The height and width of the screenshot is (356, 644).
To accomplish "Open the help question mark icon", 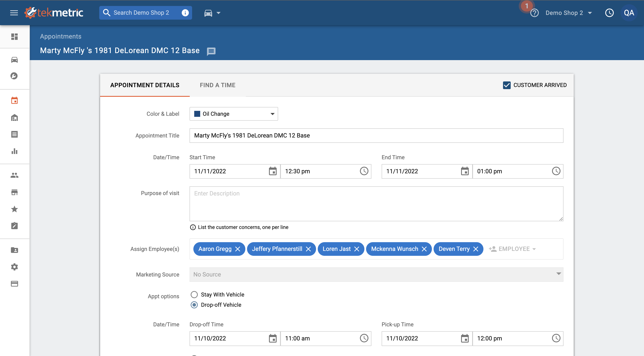I will coord(534,13).
